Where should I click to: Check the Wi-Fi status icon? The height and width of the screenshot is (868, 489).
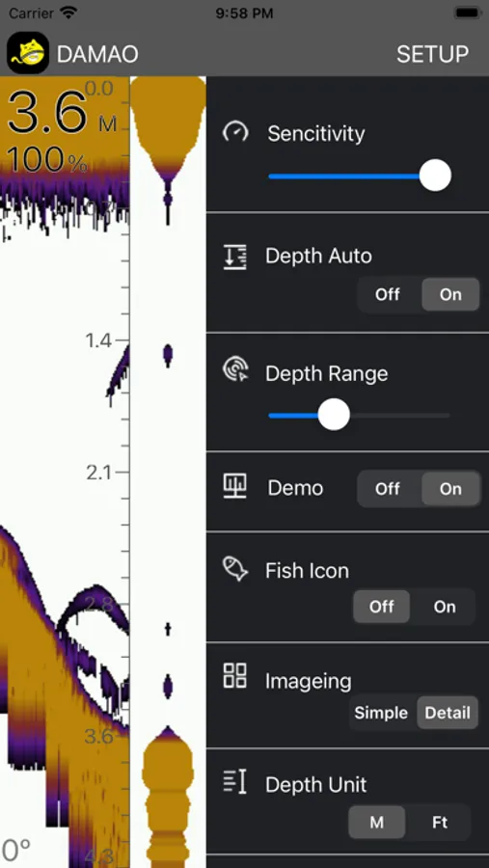coord(69,13)
